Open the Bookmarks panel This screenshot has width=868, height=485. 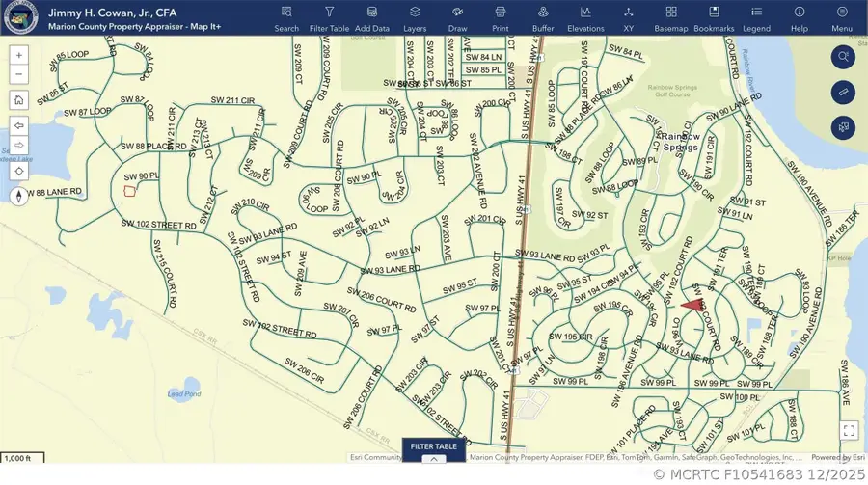point(714,18)
